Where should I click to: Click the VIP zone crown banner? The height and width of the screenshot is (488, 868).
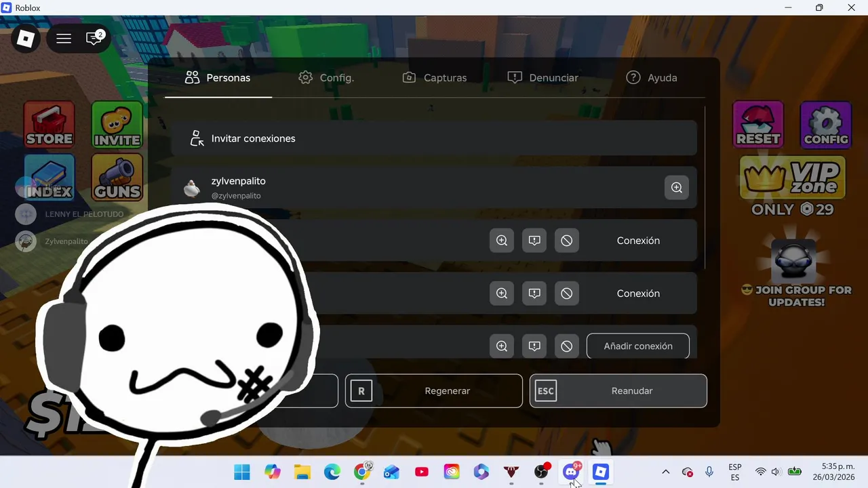pos(792,178)
